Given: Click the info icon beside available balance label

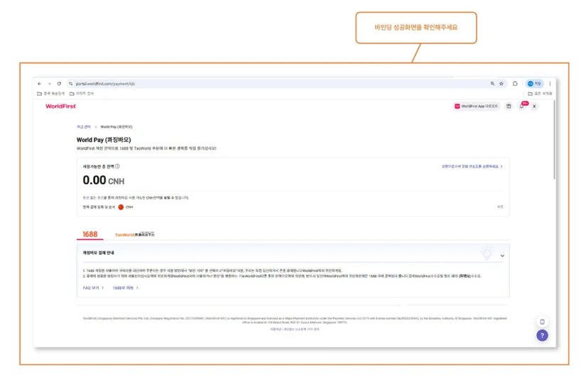Looking at the screenshot, I should (117, 166).
